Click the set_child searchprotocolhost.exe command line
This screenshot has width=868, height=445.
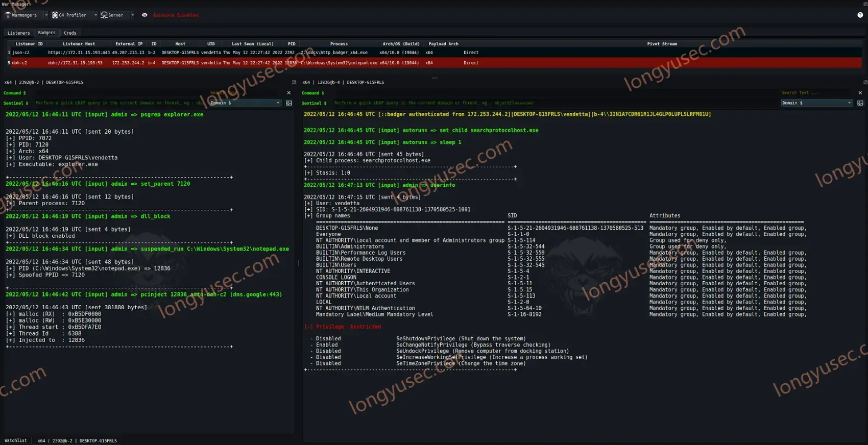click(x=421, y=130)
